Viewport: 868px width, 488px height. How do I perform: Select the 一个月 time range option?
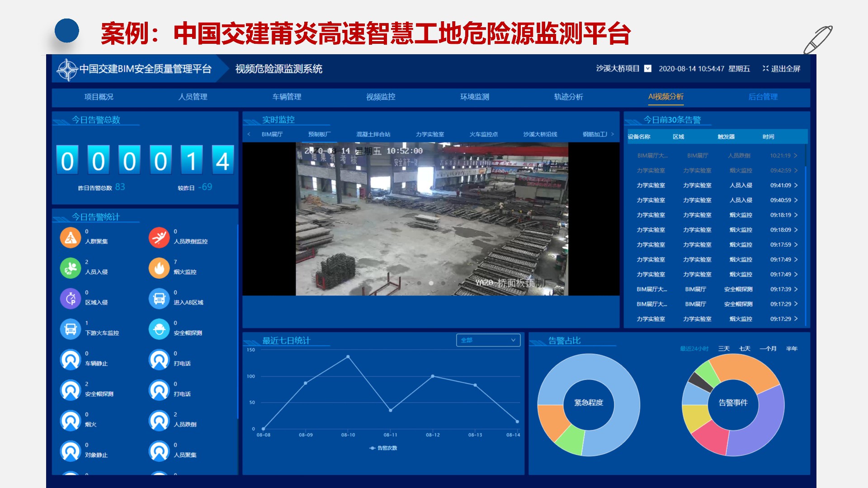[768, 348]
